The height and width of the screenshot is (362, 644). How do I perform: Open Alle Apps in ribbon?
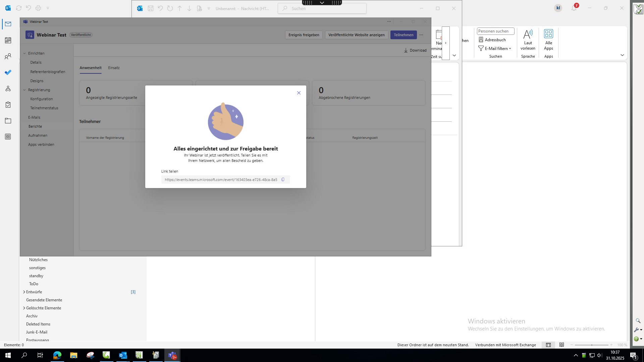click(x=548, y=35)
